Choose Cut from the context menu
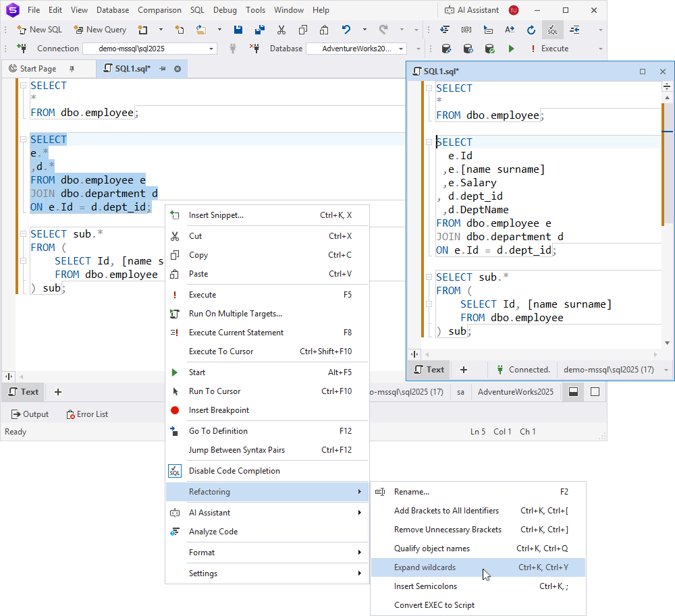The width and height of the screenshot is (675, 616). click(x=267, y=235)
